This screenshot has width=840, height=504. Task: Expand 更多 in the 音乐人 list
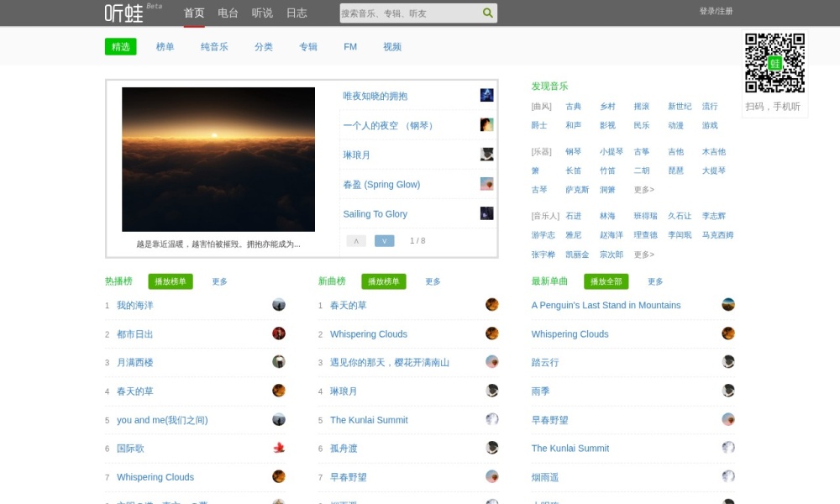pyautogui.click(x=643, y=255)
